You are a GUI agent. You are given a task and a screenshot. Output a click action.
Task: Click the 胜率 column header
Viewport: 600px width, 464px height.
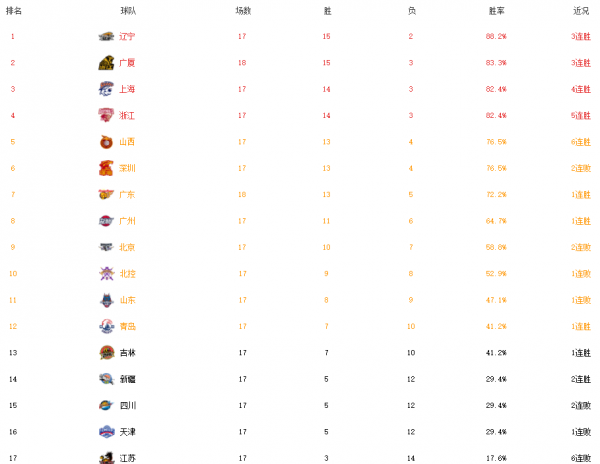[496, 10]
